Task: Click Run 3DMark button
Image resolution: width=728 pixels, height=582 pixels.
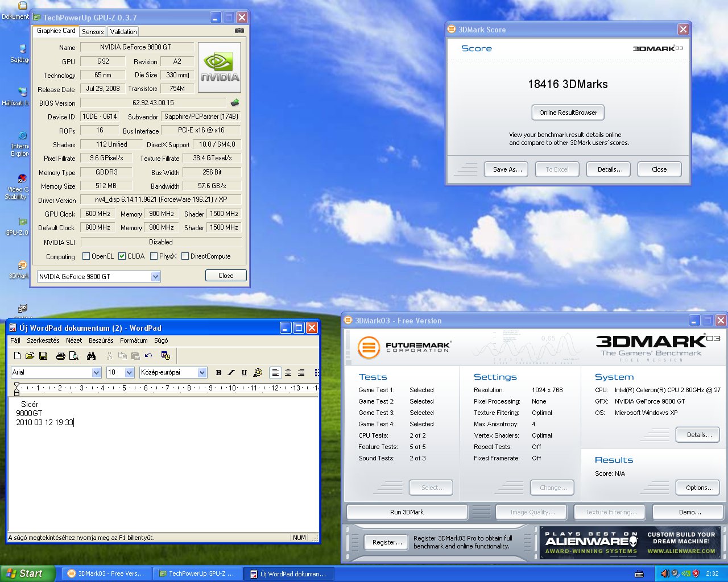Action: 407,512
